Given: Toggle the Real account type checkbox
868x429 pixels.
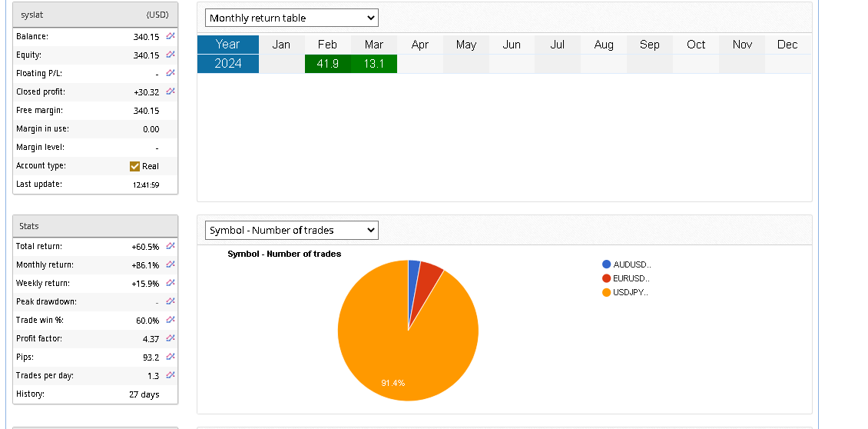Looking at the screenshot, I should [135, 166].
